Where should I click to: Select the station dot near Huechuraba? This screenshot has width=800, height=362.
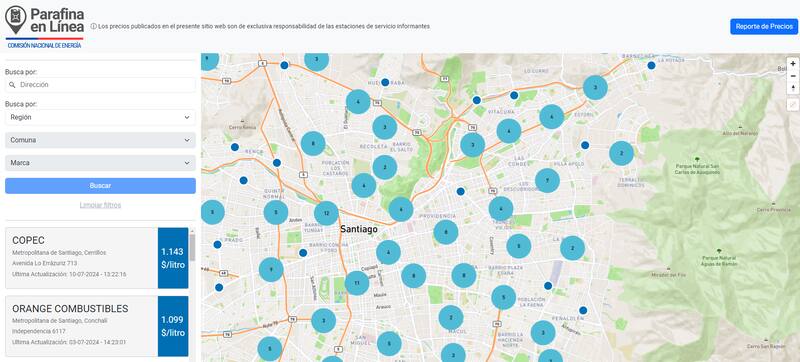(385, 82)
